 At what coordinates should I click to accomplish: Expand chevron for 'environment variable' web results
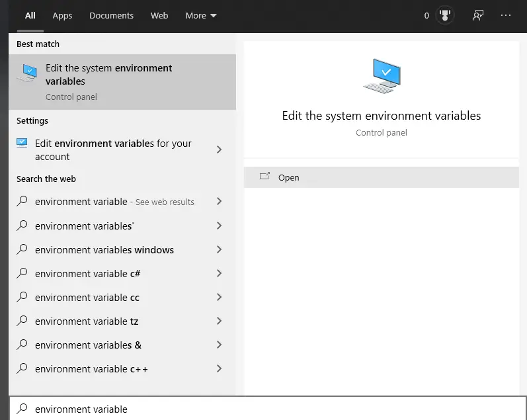pos(219,201)
